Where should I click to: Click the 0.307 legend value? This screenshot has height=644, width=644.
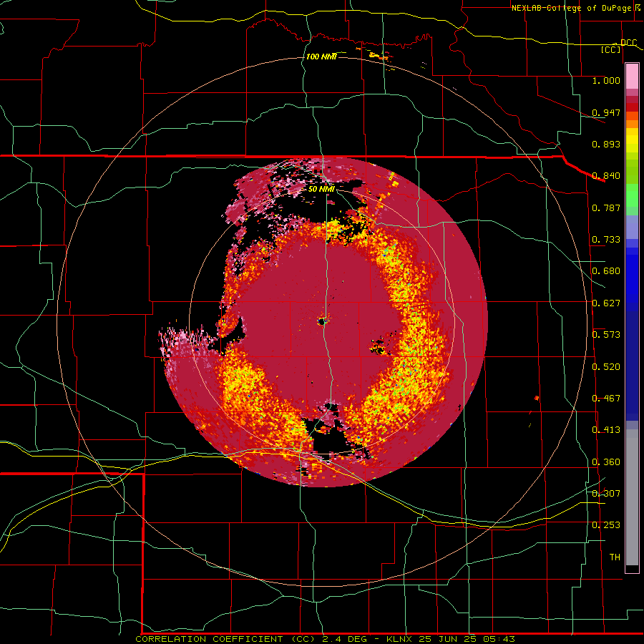point(606,494)
